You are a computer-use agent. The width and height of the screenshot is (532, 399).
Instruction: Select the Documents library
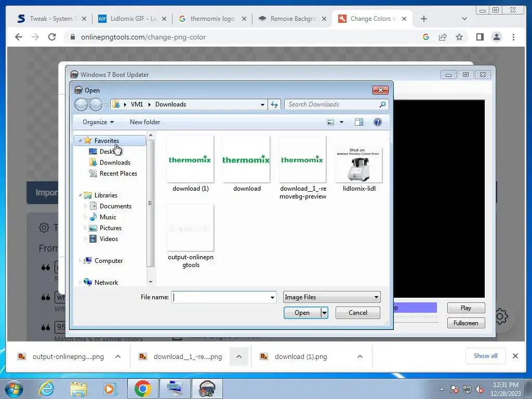(115, 206)
